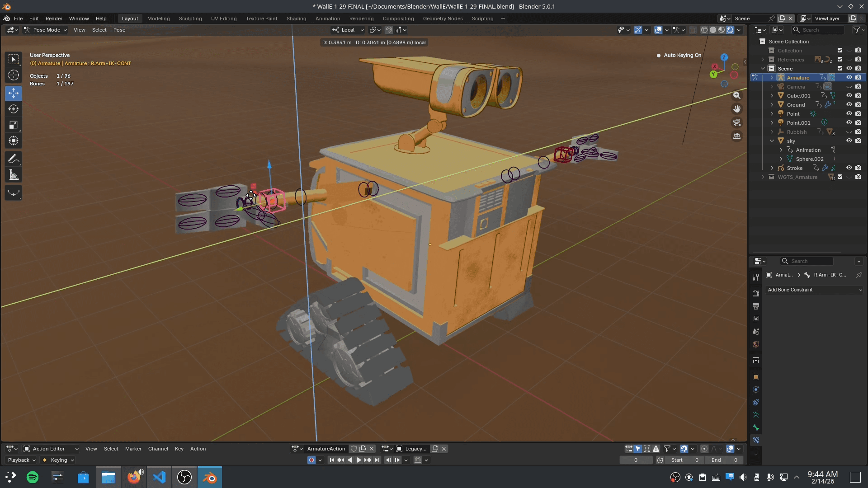The width and height of the screenshot is (868, 488).
Task: Disable camera render visibility for Ground
Action: coord(859,104)
